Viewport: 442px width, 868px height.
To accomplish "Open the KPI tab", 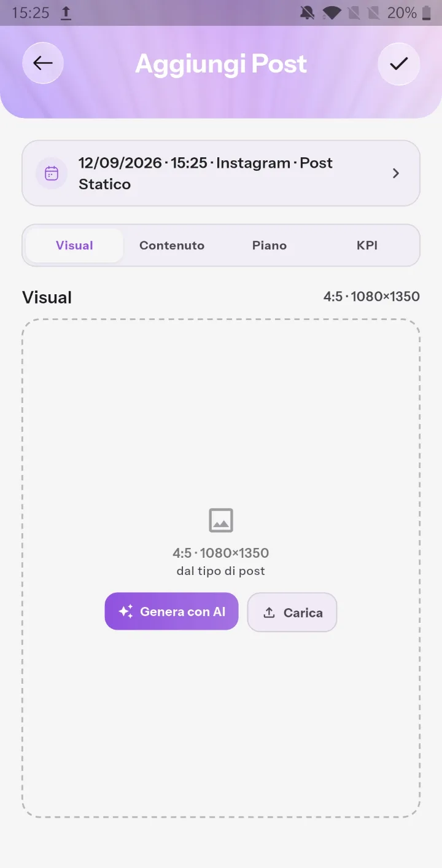I will 367,245.
